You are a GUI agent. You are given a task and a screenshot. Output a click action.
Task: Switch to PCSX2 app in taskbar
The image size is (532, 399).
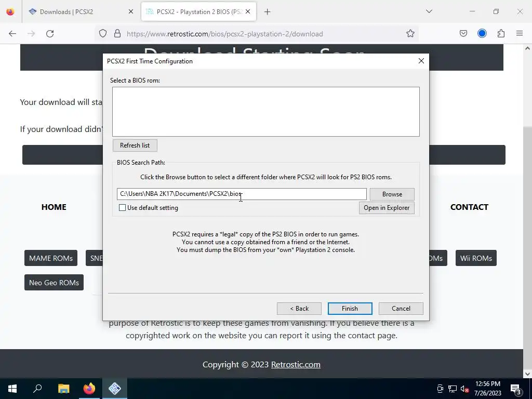click(x=115, y=389)
